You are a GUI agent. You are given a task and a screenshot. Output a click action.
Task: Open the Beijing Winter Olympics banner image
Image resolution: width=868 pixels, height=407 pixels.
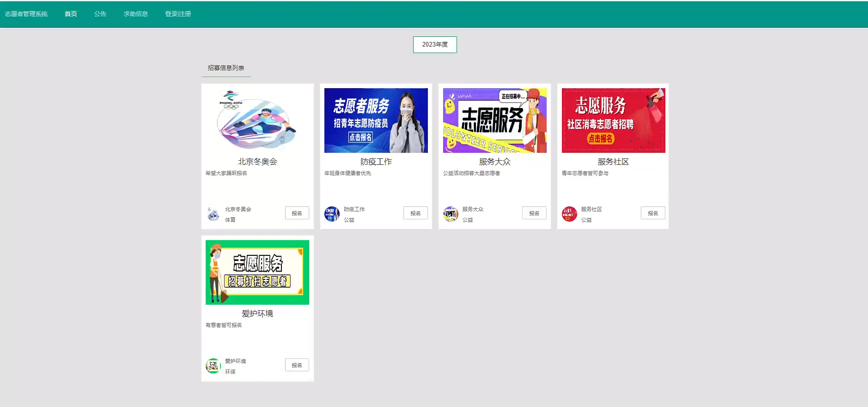pos(257,120)
